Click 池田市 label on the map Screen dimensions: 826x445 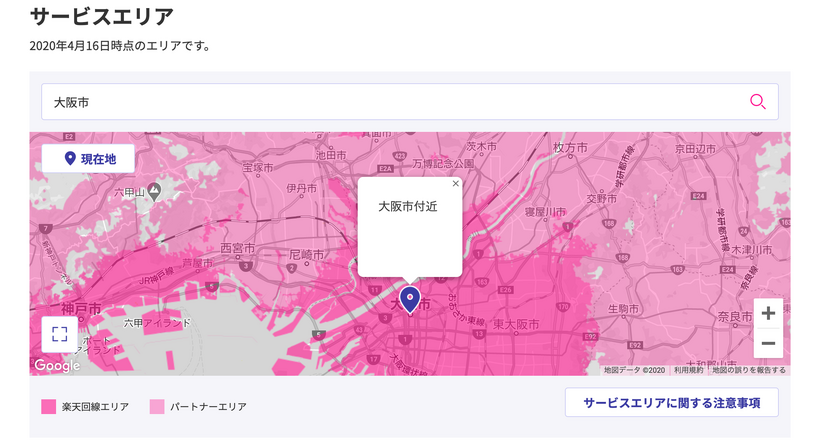331,155
